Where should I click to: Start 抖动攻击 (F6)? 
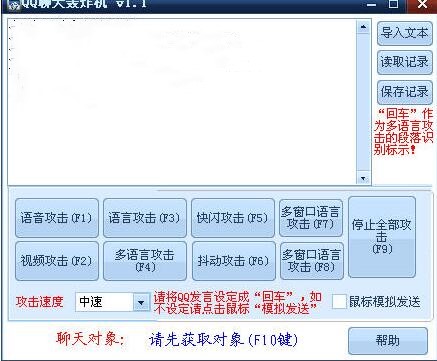pos(233,261)
